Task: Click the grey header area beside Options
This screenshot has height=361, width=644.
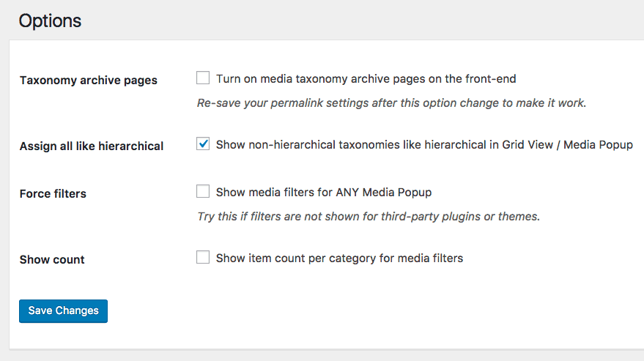Action: pos(366,21)
